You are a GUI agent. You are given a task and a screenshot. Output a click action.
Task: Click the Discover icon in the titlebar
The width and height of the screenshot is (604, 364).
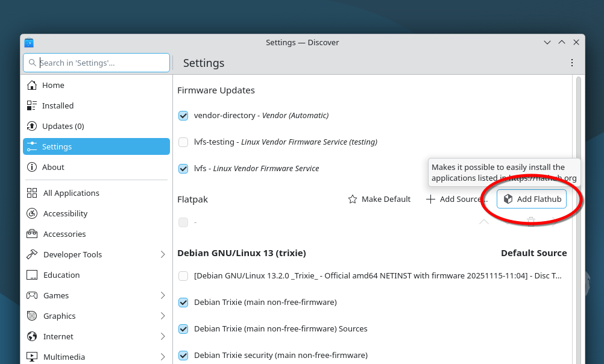[x=29, y=42]
